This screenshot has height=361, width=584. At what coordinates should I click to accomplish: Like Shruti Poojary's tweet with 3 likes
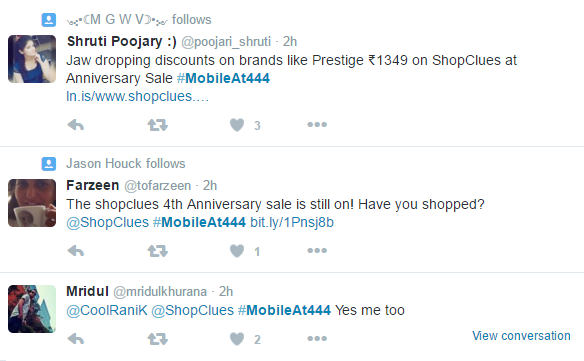tap(237, 125)
